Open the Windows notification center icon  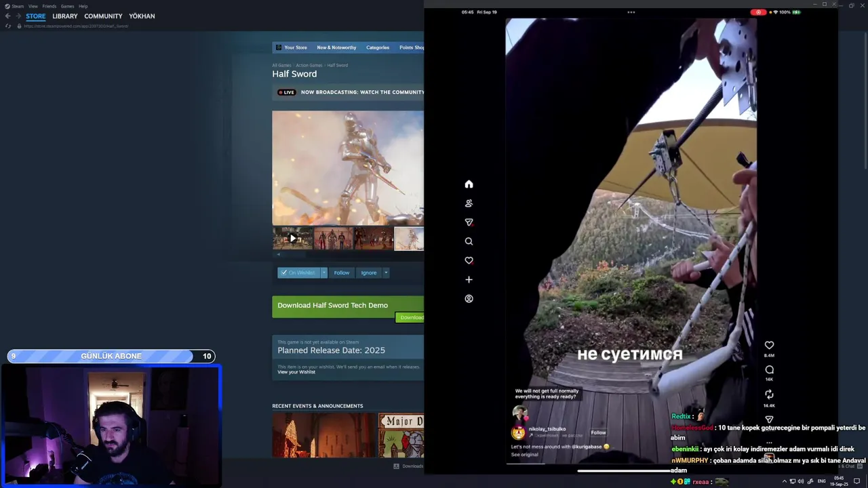(856, 481)
